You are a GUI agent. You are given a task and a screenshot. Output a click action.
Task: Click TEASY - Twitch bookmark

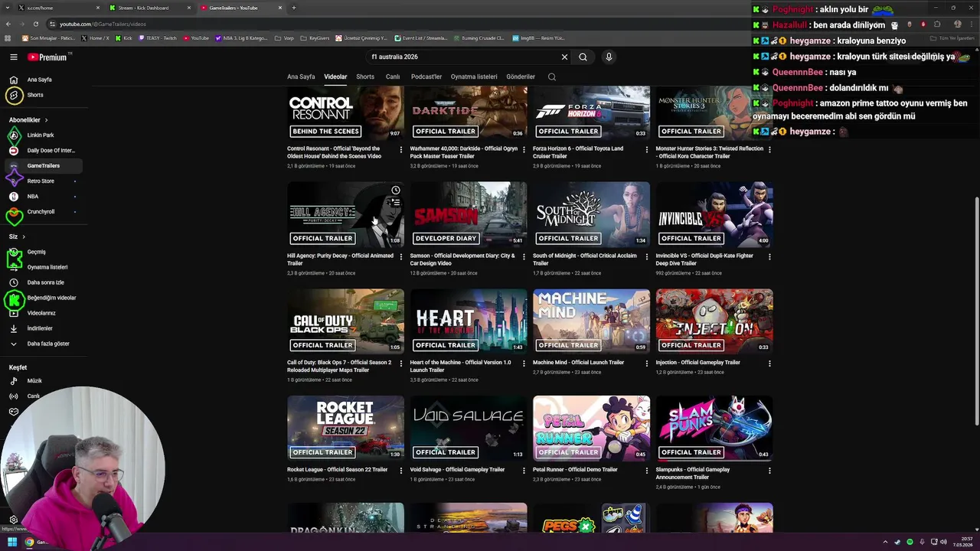[x=157, y=37]
